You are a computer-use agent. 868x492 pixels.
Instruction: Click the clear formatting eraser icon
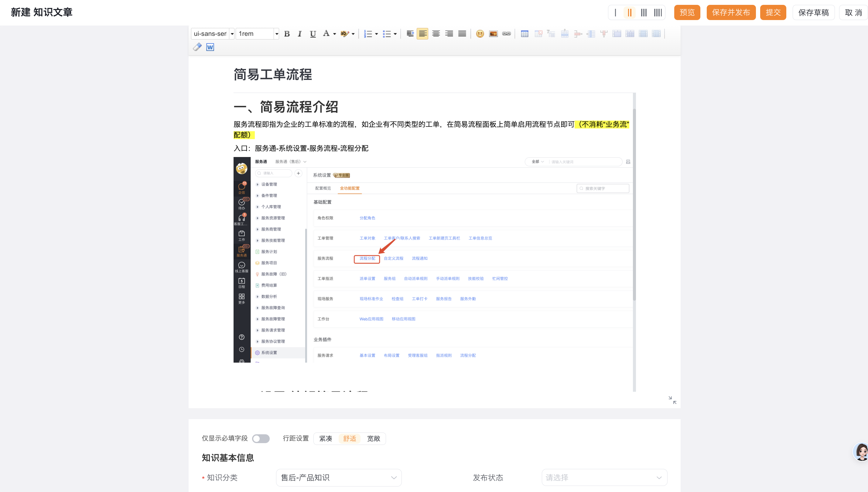point(197,47)
